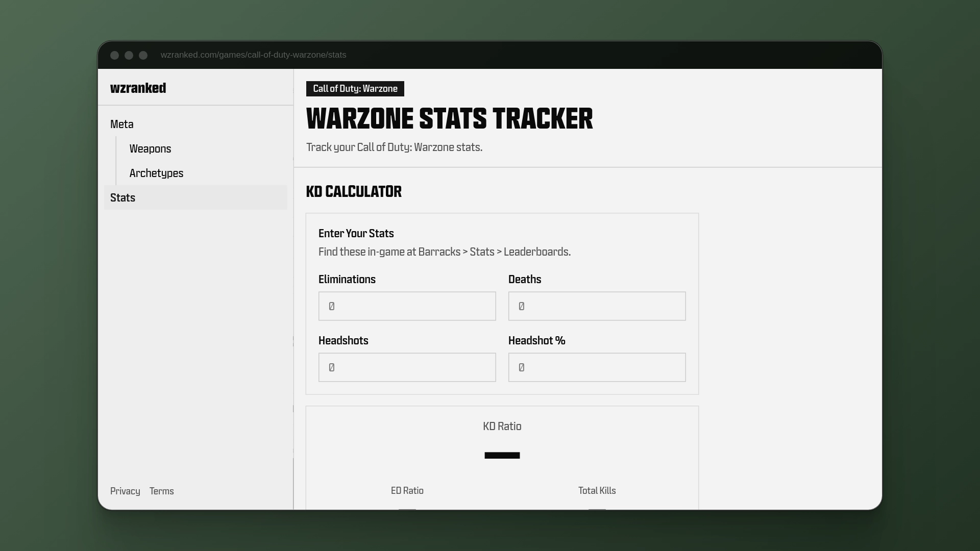Screen dimensions: 980x551
Task: Focus the Eliminations input field
Action: click(407, 306)
